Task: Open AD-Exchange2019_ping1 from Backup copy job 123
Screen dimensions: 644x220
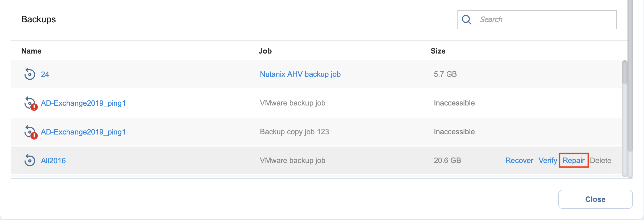Action: pyautogui.click(x=83, y=132)
